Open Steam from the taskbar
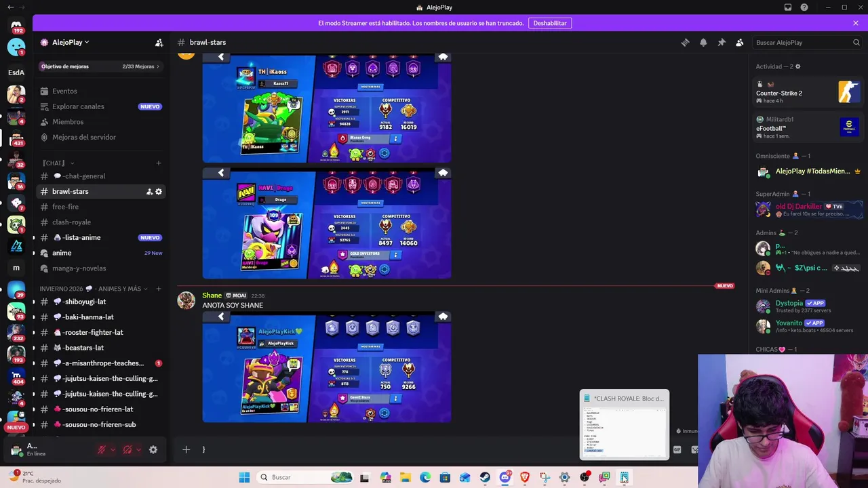The height and width of the screenshot is (488, 868). [485, 477]
